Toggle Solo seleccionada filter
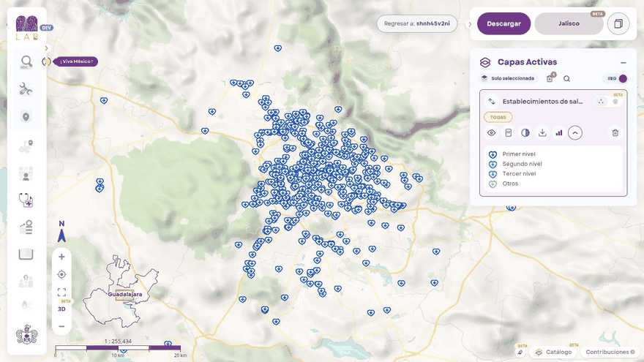 (508, 78)
